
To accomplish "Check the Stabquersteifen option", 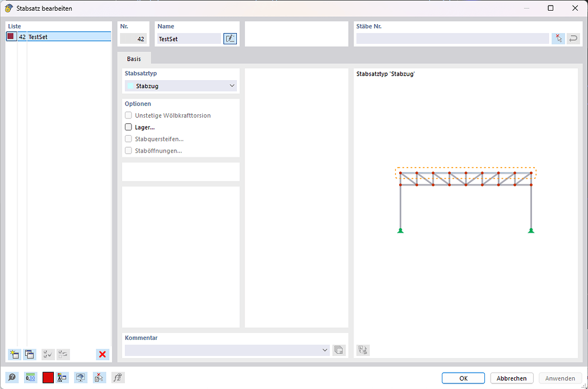I will click(128, 138).
